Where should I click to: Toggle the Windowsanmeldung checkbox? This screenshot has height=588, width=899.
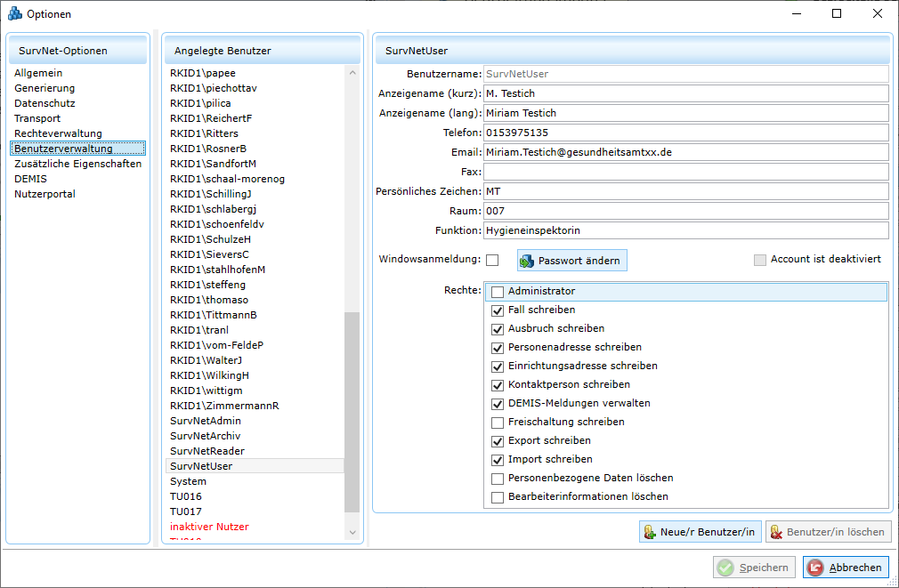tap(492, 261)
